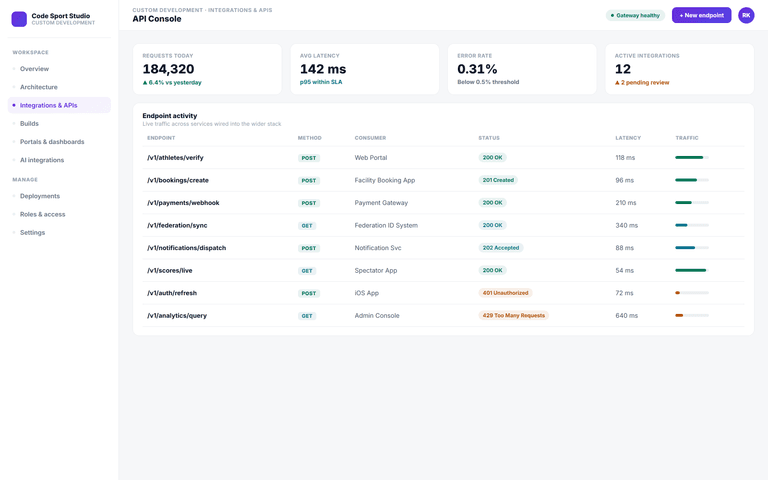Select the /v1/federation/sync endpoint
768x480 pixels.
point(177,225)
